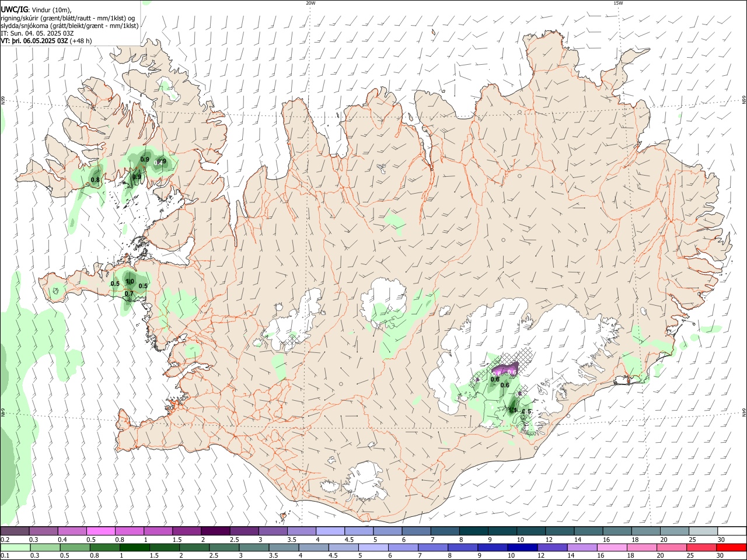Select the grayish-purple 0.2 snow-scale swatch

15,531
